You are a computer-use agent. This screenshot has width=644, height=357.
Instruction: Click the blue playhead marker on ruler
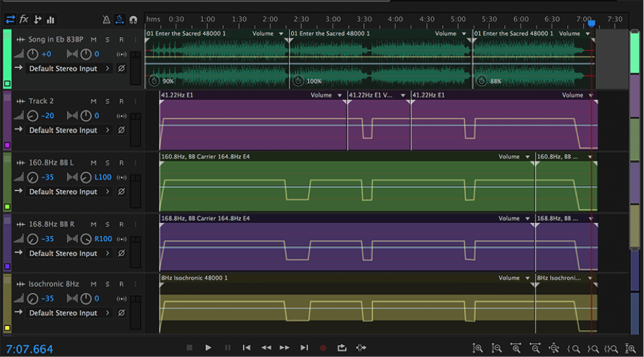coord(591,23)
